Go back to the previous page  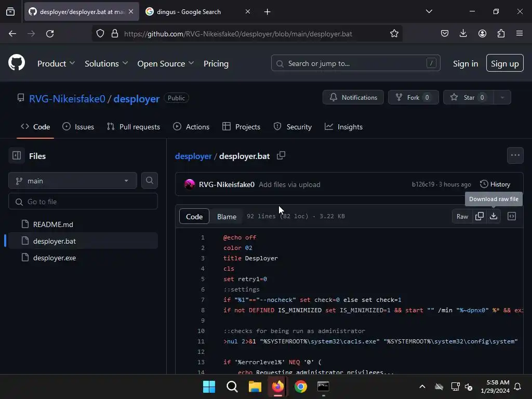(x=12, y=34)
